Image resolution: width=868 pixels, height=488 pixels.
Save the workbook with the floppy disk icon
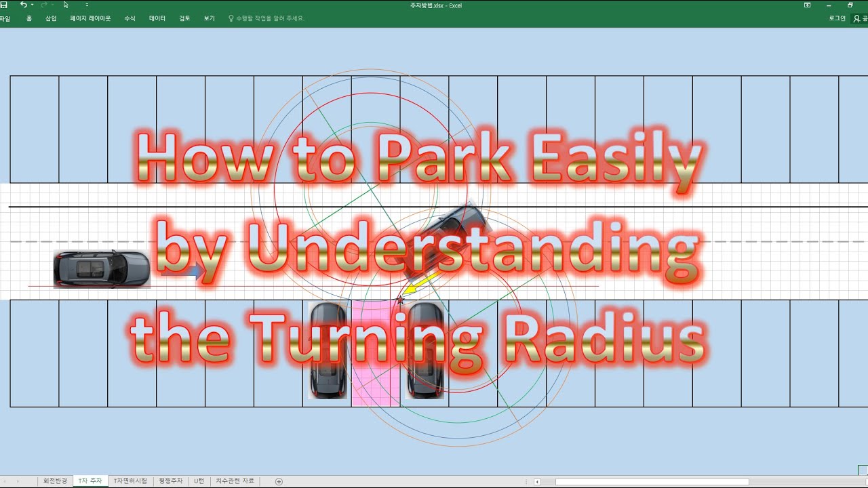point(4,5)
